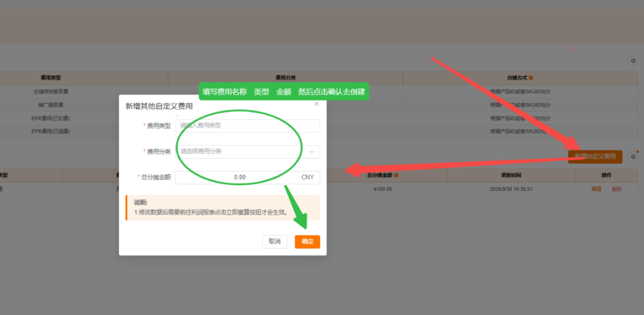Screen dimensions: 644x315
Task: Click the 新增其他自定义费用 dialog title
Action: pyautogui.click(x=159, y=106)
